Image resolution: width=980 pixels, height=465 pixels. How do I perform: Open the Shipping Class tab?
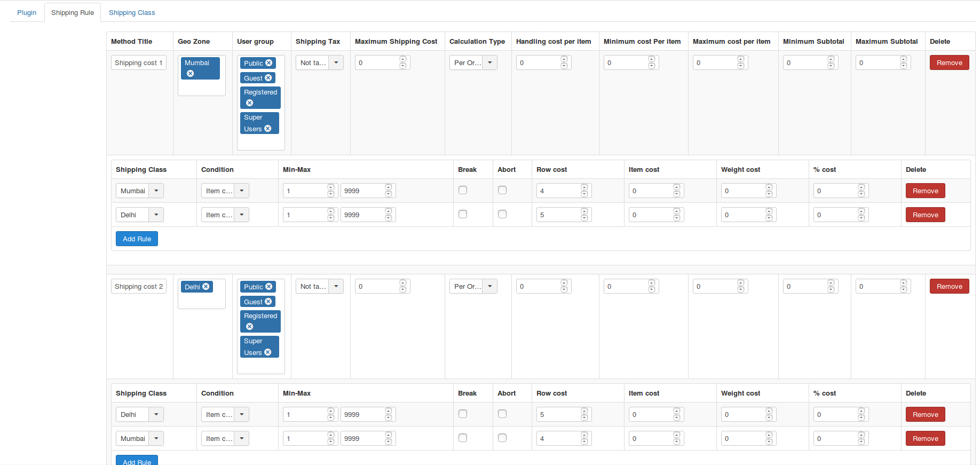pos(132,12)
